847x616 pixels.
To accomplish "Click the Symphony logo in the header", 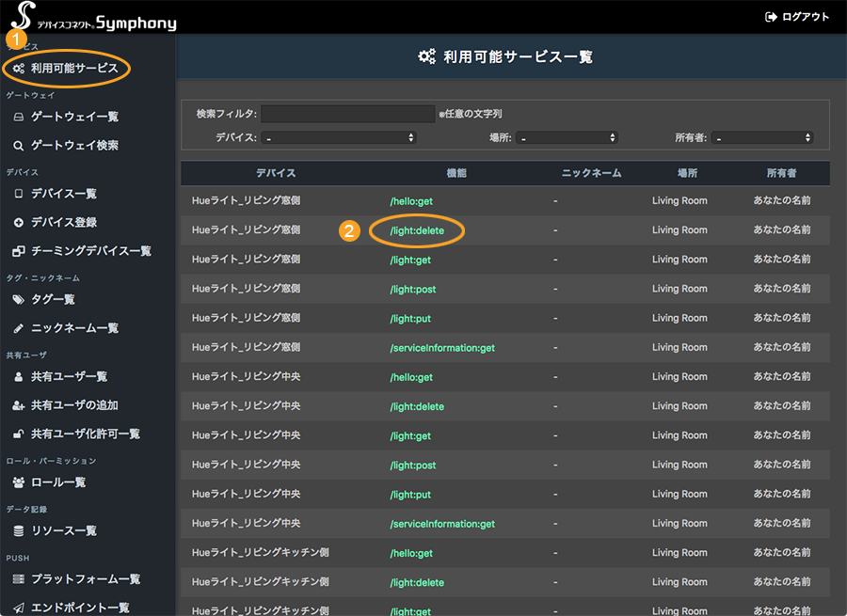I will click(x=93, y=17).
